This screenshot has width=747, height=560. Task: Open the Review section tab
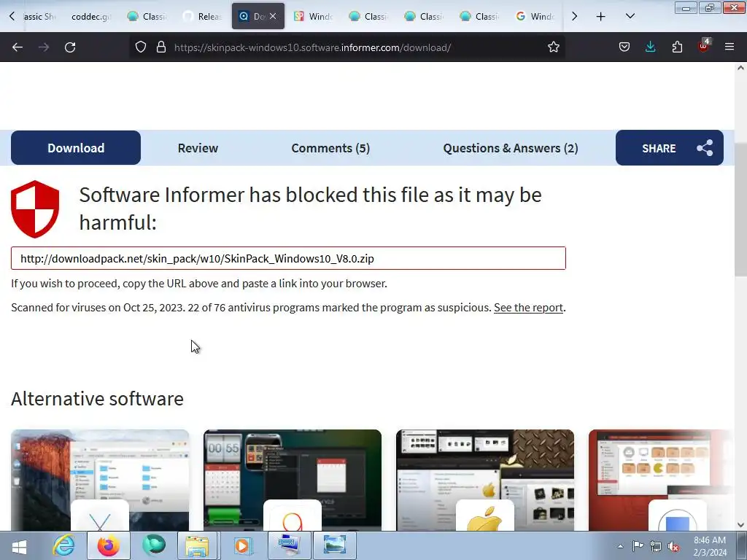click(x=198, y=148)
